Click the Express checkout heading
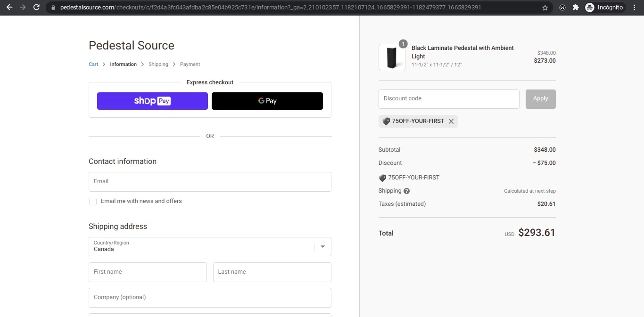The width and height of the screenshot is (644, 317). (210, 82)
